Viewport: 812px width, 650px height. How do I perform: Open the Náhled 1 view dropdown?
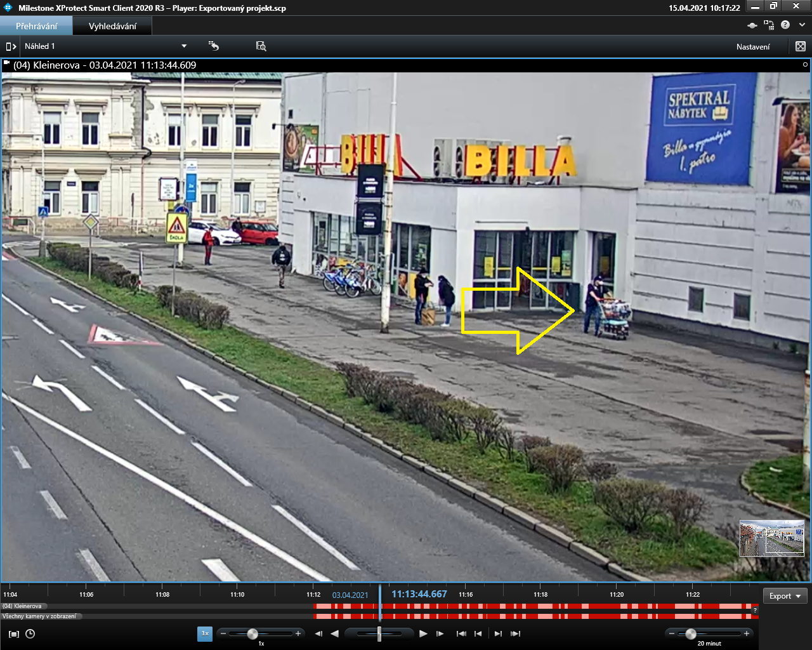(x=184, y=46)
